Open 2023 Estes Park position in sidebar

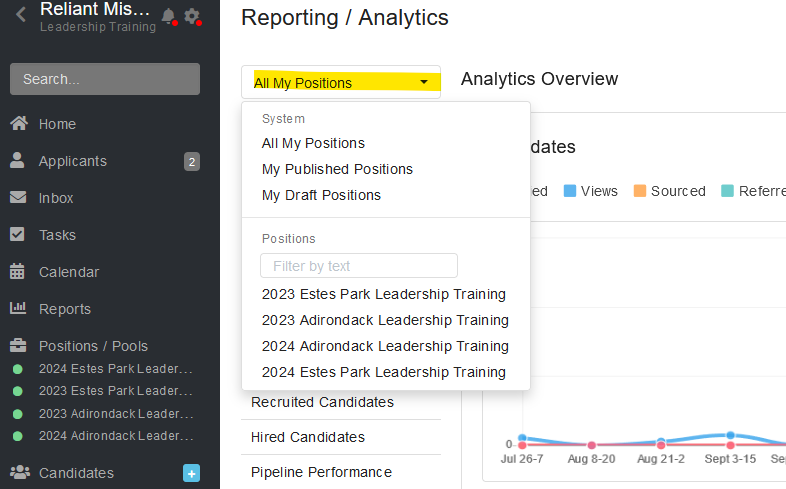coord(115,390)
